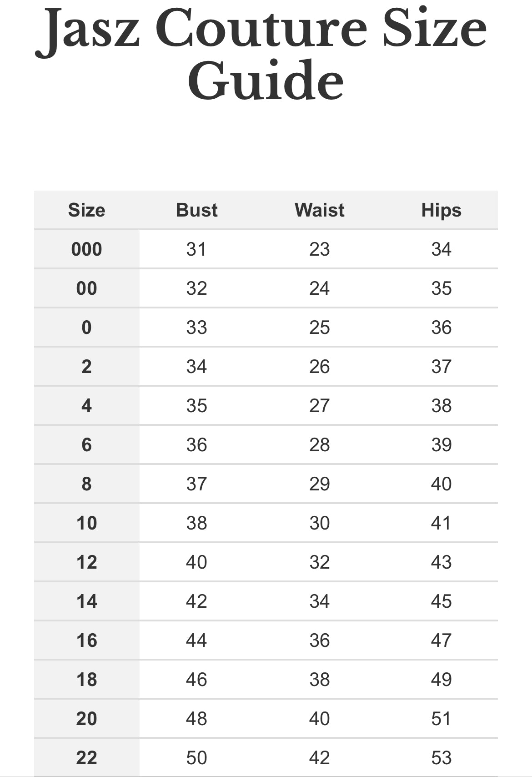Click the size 14 row label
The height and width of the screenshot is (777, 532).
click(x=86, y=601)
